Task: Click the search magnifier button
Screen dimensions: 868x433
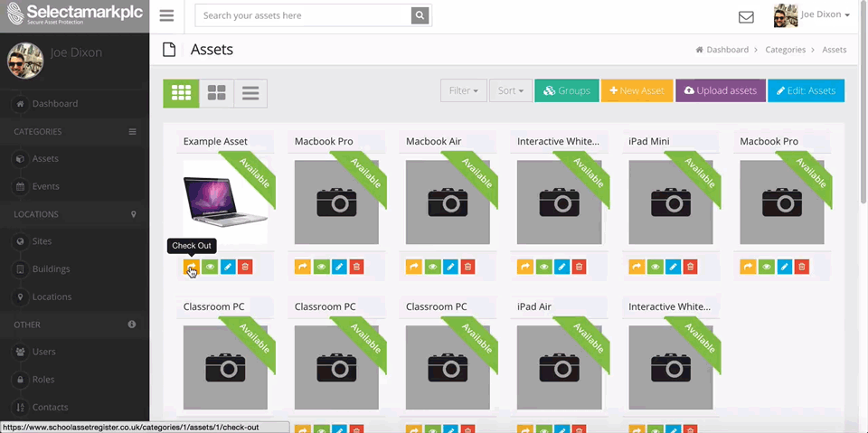Action: [420, 15]
